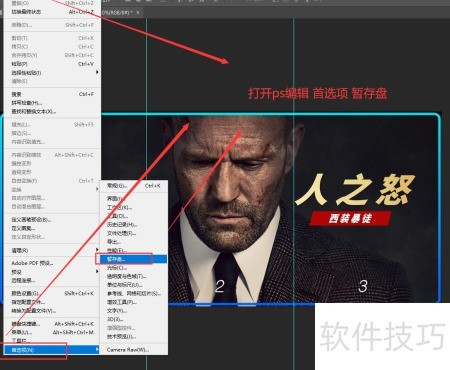The height and width of the screenshot is (370, 450).
Task: Open 文字 type preferences entry
Action: click(x=133, y=311)
